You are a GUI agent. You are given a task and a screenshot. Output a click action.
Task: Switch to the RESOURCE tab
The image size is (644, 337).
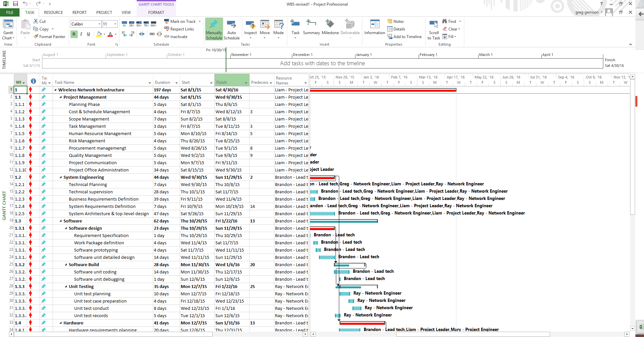(53, 13)
